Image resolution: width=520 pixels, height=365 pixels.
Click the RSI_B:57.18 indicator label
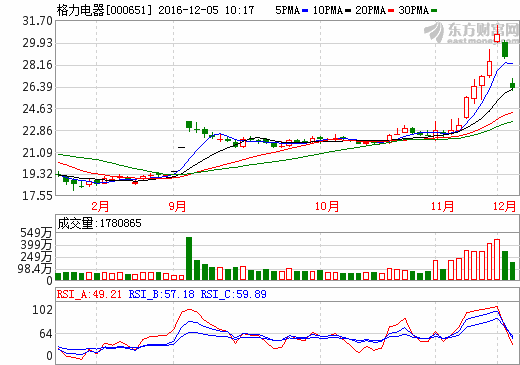coord(161,294)
